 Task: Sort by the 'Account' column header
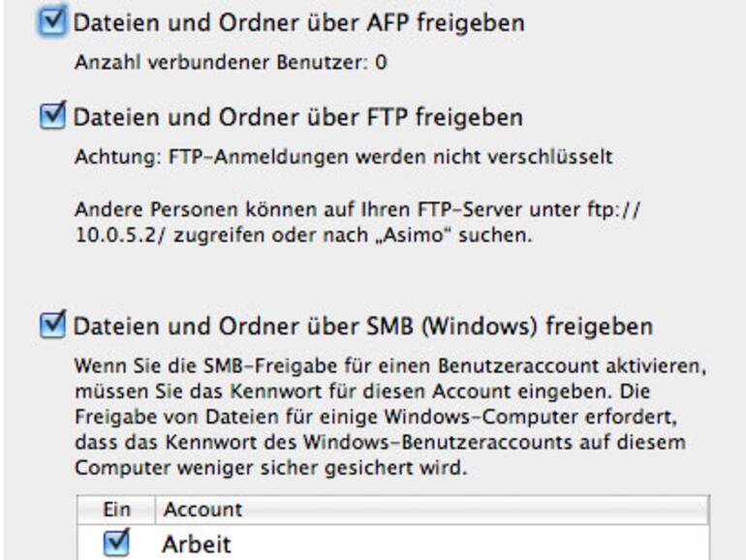(203, 510)
